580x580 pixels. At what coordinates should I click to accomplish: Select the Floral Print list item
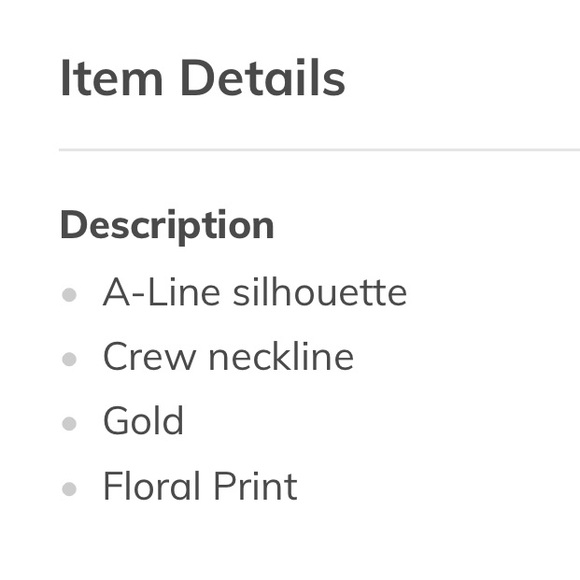(200, 486)
